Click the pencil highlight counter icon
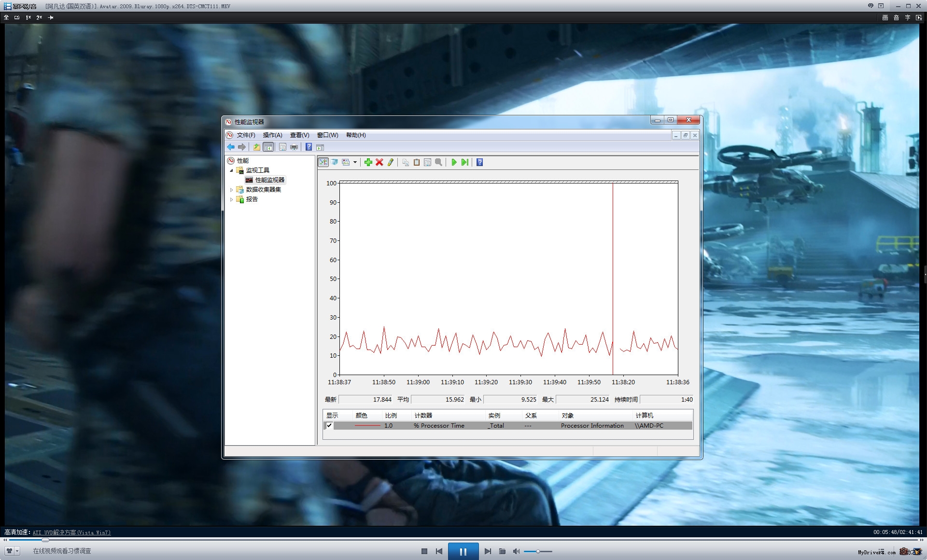This screenshot has height=560, width=927. click(391, 162)
